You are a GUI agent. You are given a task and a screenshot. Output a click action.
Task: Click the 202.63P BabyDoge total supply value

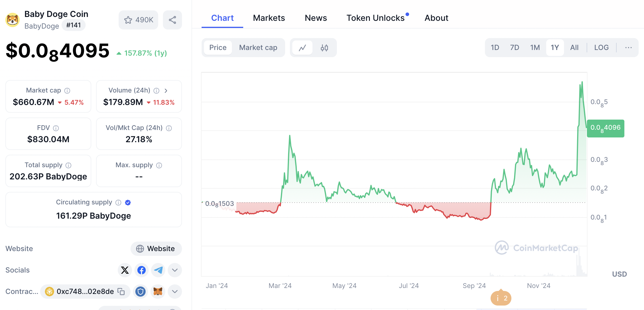[x=48, y=177]
